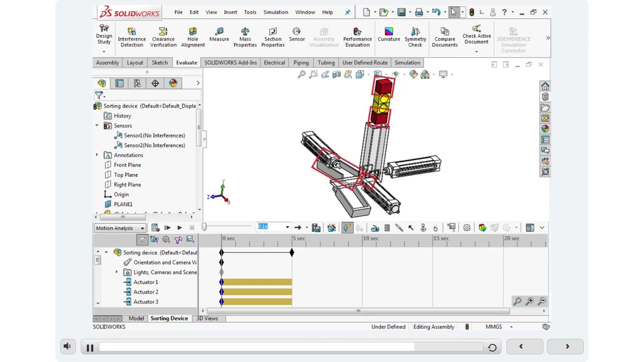Image resolution: width=644 pixels, height=362 pixels.
Task: Toggle the Autokey button
Action: [347, 228]
